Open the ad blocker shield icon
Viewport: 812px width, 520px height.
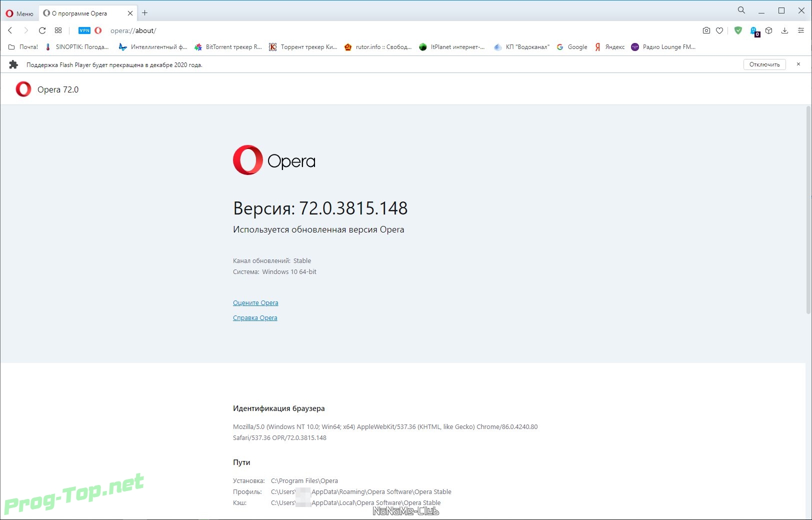coord(738,30)
